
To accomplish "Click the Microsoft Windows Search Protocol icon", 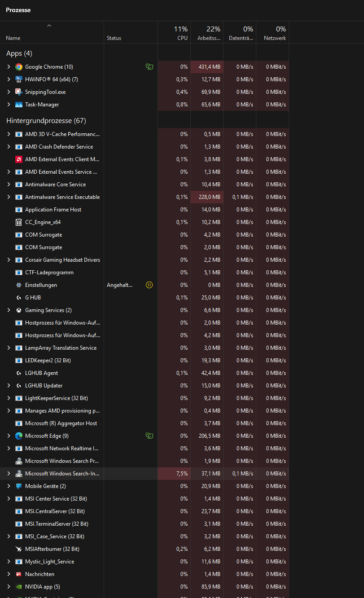I will pos(19,461).
